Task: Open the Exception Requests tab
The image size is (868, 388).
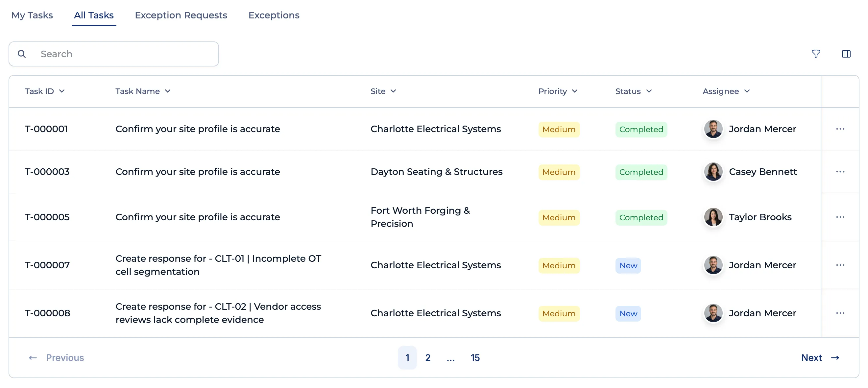Action: point(181,15)
